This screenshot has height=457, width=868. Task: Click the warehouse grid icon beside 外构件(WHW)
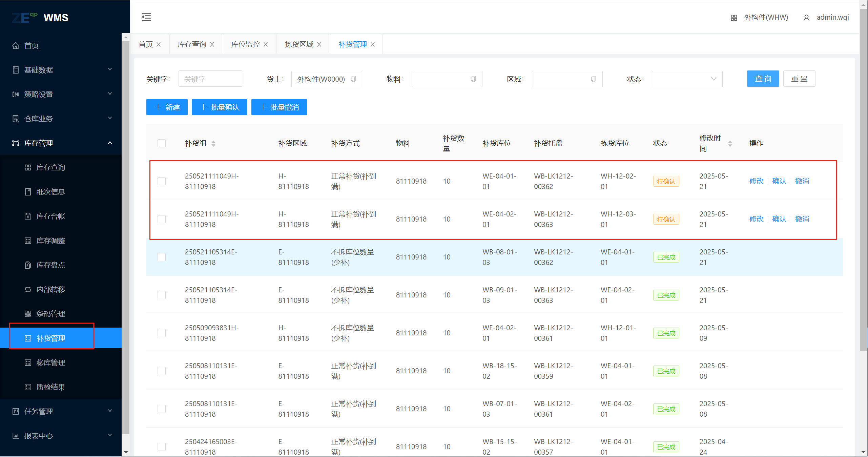(x=734, y=18)
